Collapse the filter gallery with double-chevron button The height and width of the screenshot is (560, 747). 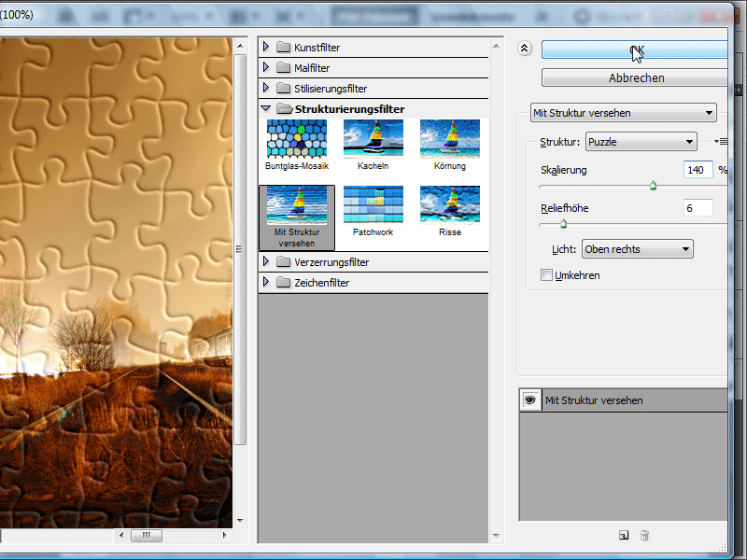[x=525, y=49]
